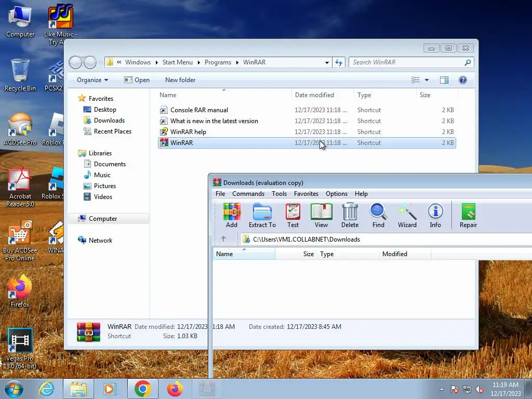This screenshot has width=532, height=399.
Task: Click Windows in the address breadcrumb
Action: (138, 62)
